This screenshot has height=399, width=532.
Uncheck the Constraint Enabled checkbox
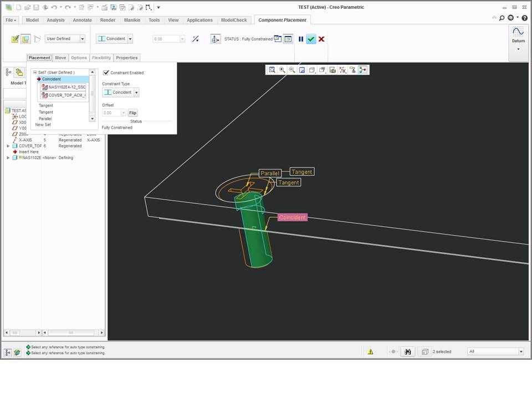click(106, 73)
